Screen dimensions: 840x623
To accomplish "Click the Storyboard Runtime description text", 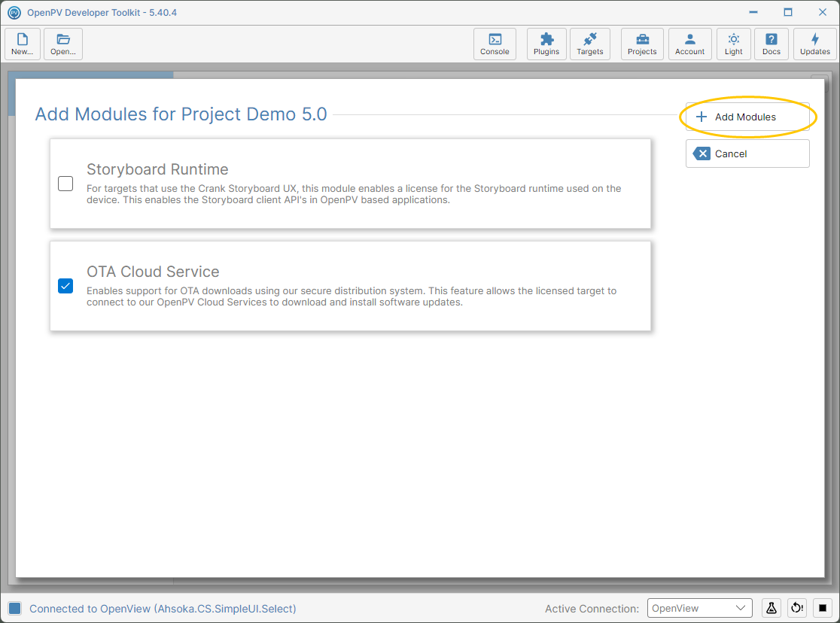I will click(x=354, y=194).
